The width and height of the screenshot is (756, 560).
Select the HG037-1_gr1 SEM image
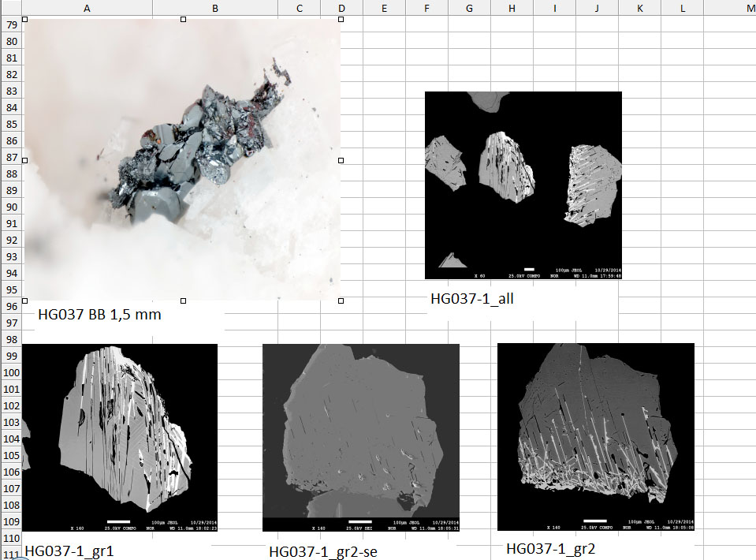tap(120, 438)
